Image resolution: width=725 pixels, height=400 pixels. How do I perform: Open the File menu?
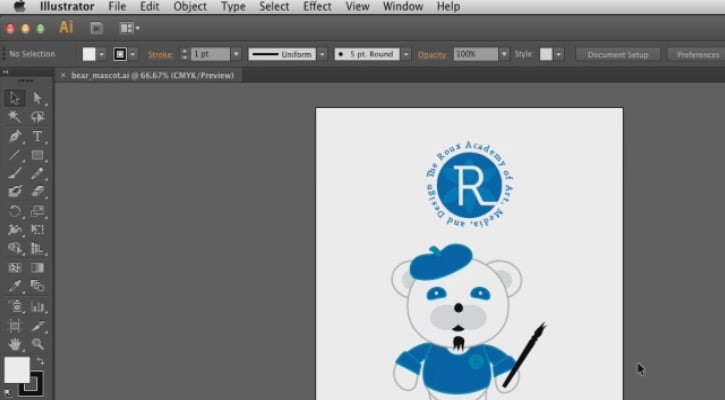117,6
